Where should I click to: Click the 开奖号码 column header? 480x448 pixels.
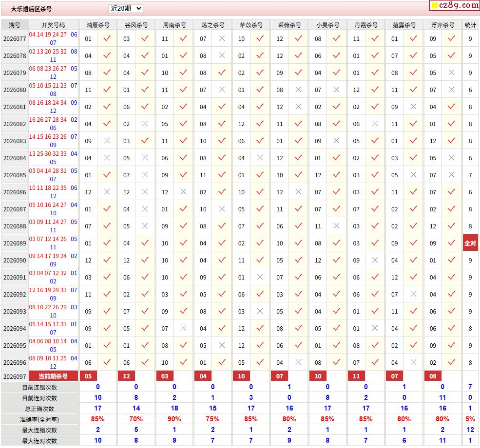[x=53, y=25]
